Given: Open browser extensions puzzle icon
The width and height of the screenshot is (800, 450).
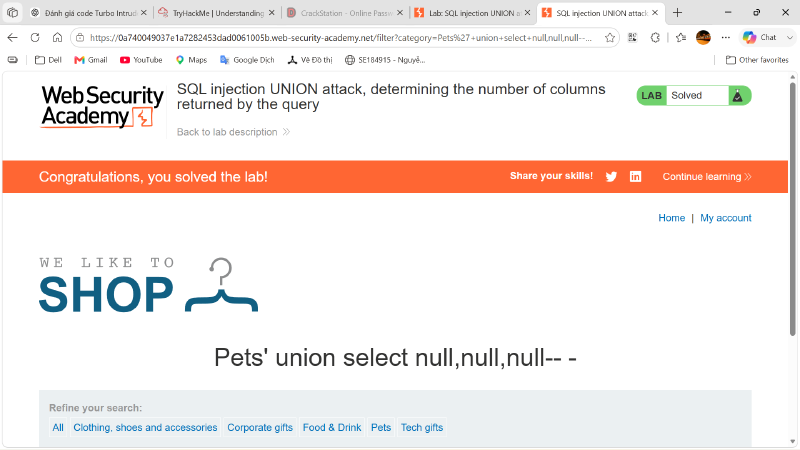Looking at the screenshot, I should tap(655, 37).
